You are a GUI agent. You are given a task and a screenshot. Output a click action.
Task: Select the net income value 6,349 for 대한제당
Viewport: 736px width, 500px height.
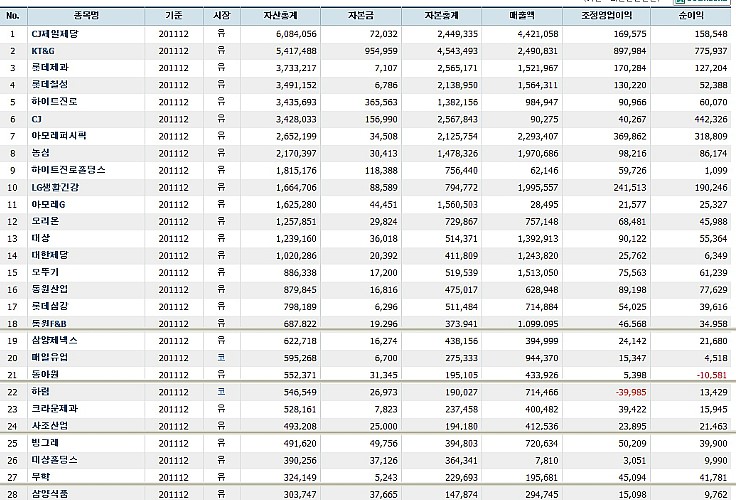click(x=716, y=256)
